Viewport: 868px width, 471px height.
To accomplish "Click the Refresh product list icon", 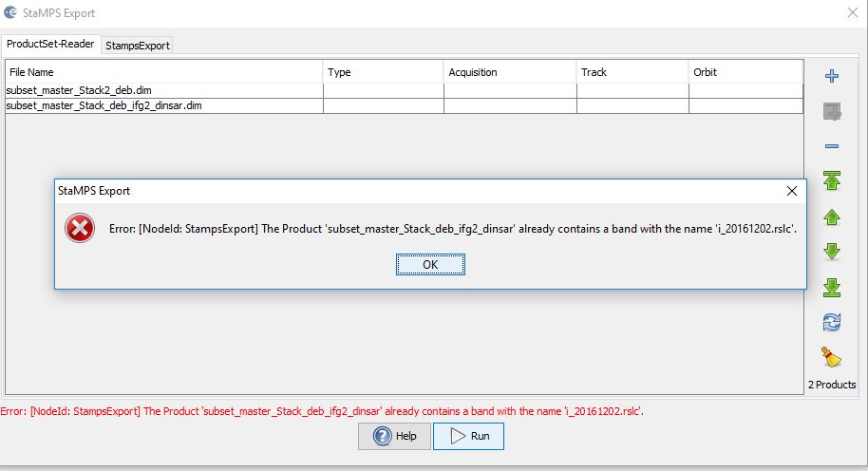I will tap(832, 322).
